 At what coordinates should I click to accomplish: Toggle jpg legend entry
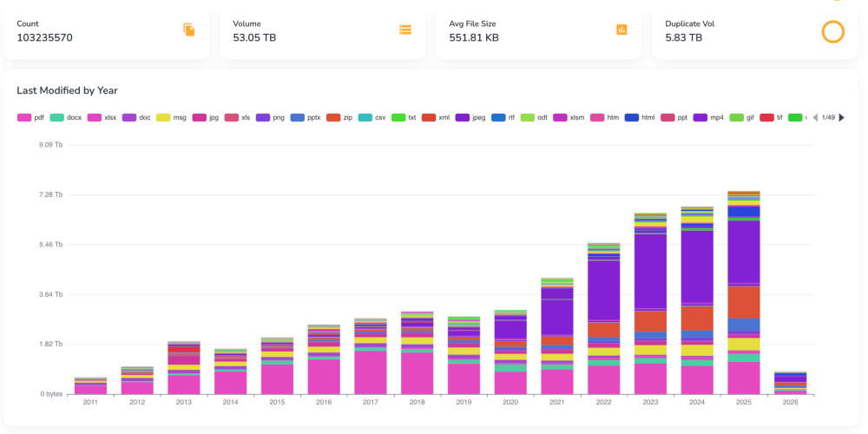click(x=206, y=117)
